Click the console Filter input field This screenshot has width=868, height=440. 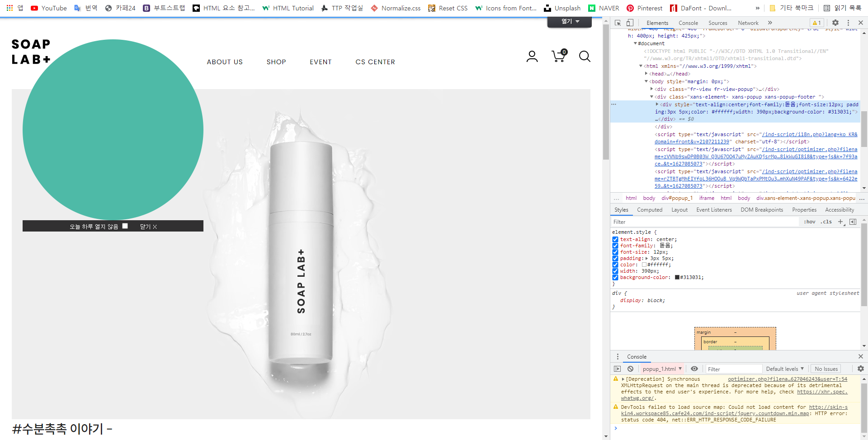tap(734, 369)
